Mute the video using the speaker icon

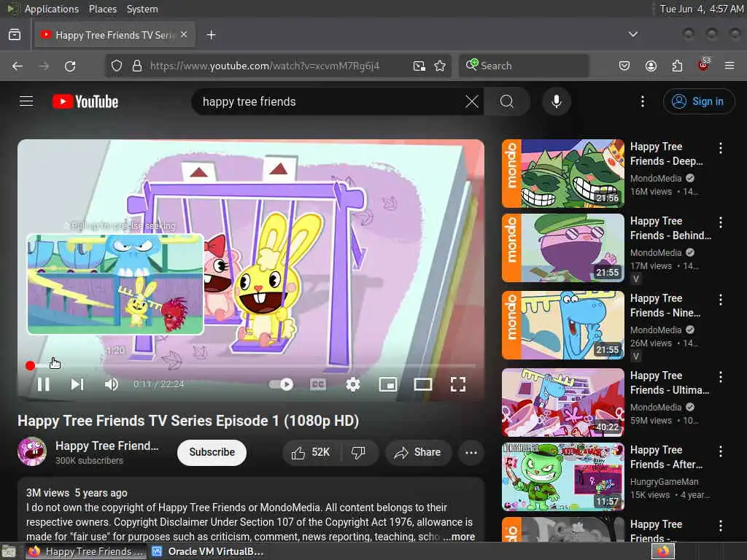click(x=111, y=384)
